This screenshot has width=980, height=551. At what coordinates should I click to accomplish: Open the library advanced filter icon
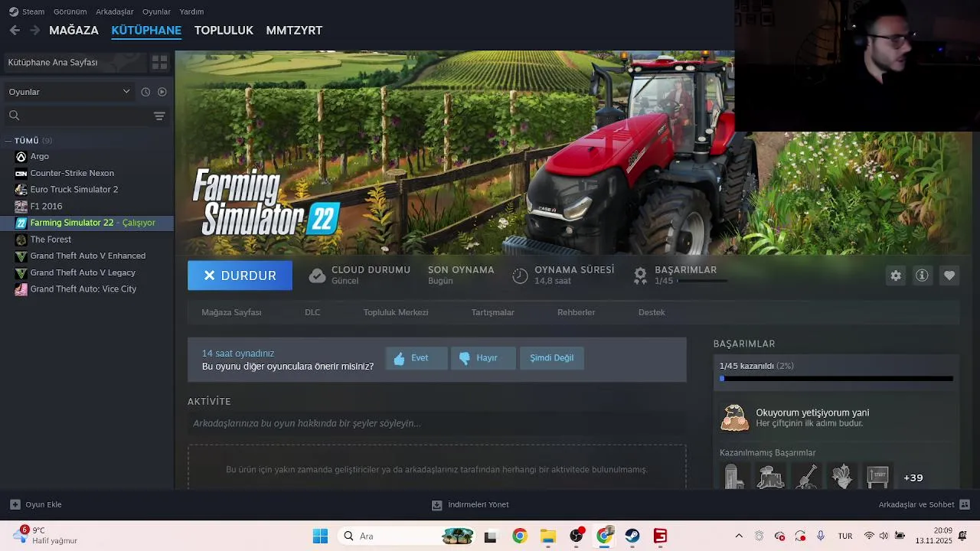pos(159,116)
